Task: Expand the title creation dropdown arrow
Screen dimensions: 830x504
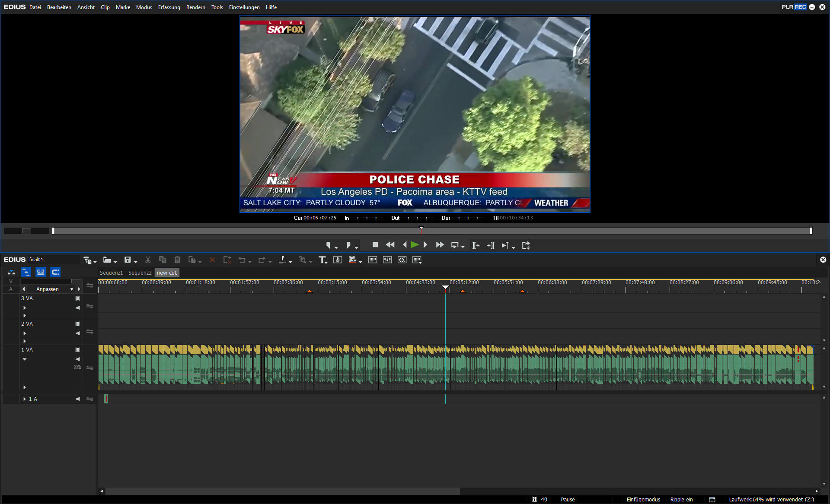Action: [326, 262]
